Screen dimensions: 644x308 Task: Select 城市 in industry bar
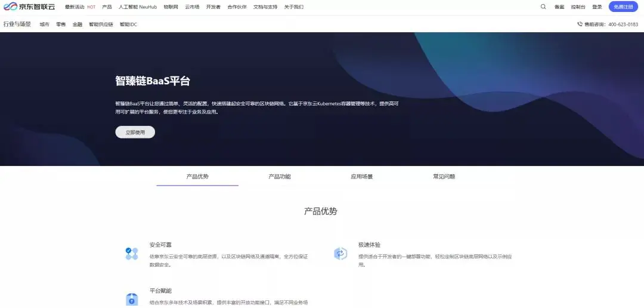click(44, 24)
